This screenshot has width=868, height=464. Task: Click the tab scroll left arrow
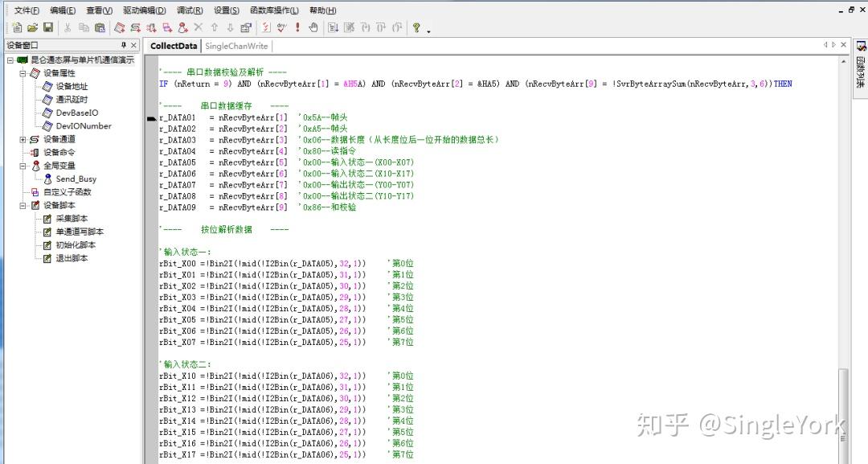point(825,45)
